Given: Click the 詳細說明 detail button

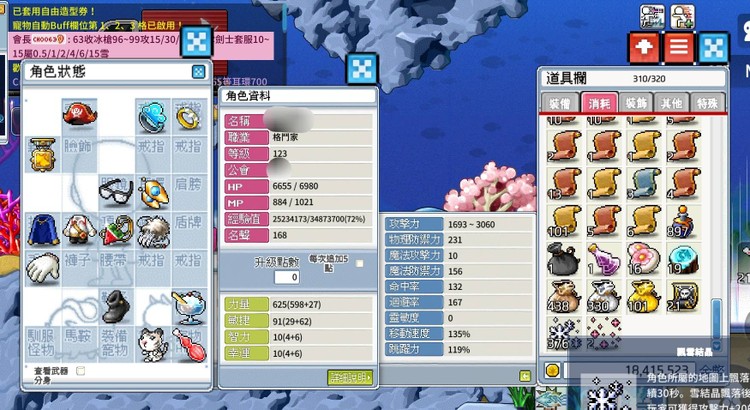Looking at the screenshot, I should click(350, 377).
